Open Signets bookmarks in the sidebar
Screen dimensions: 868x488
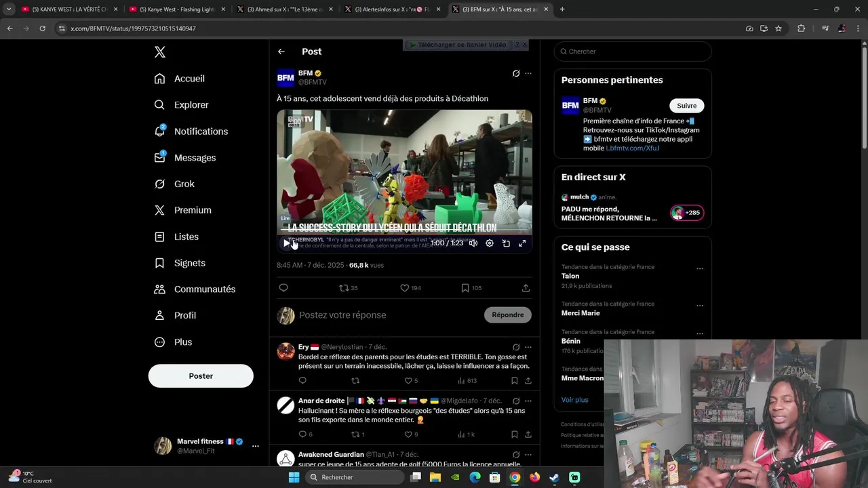[179, 263]
